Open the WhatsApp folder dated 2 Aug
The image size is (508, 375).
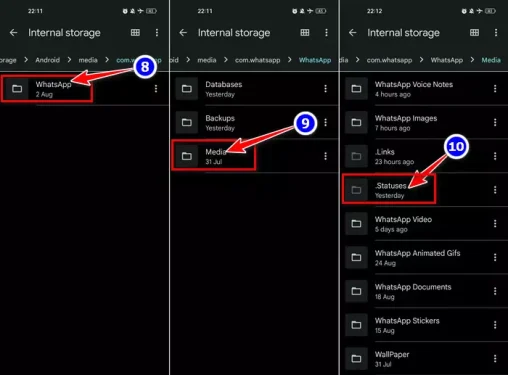point(85,89)
